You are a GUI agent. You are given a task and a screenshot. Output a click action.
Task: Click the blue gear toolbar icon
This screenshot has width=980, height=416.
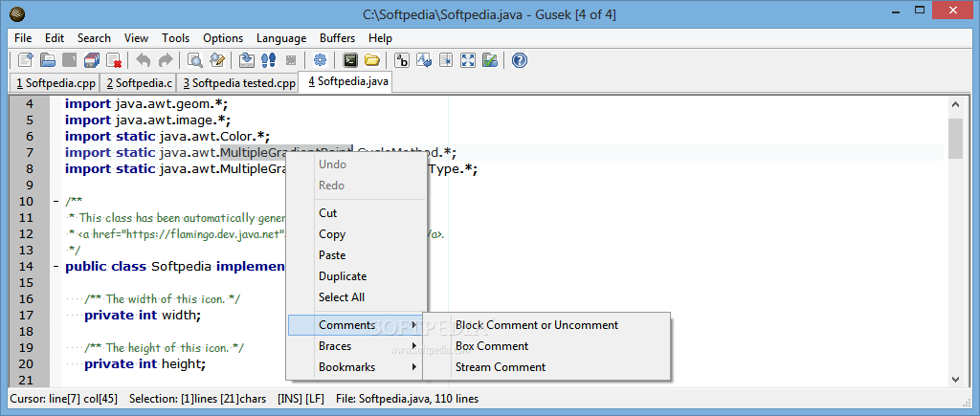[321, 60]
